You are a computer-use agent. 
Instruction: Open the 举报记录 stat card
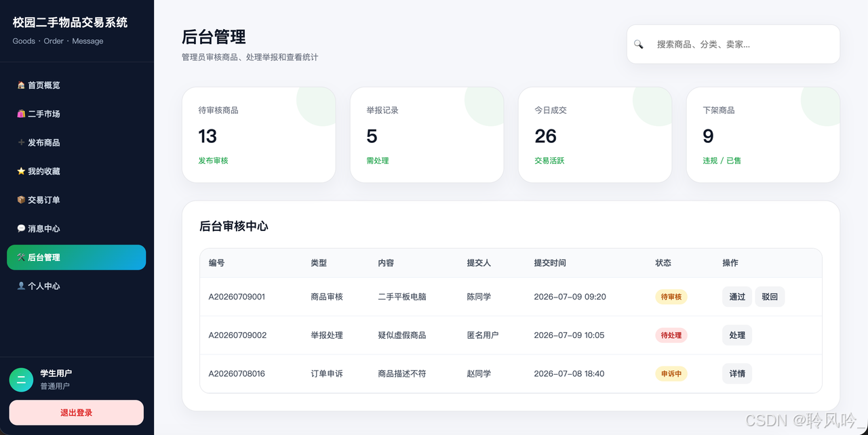click(x=427, y=135)
